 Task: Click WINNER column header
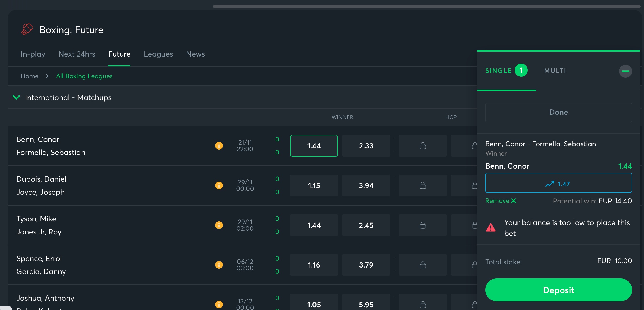point(342,117)
